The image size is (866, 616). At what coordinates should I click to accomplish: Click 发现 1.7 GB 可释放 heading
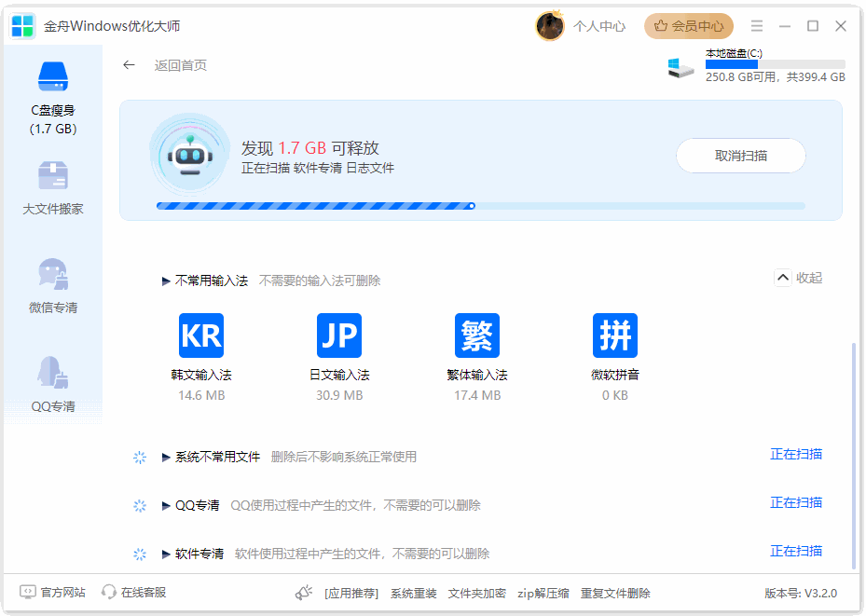pos(309,148)
